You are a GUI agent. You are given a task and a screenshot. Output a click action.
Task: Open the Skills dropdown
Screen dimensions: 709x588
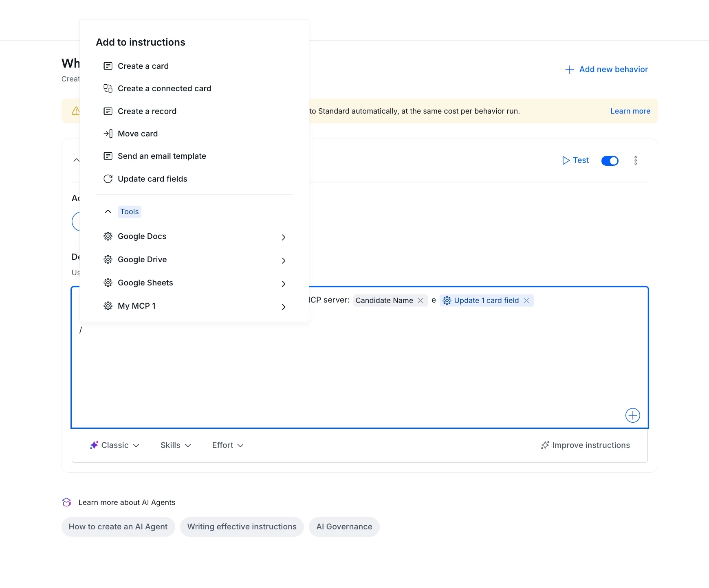176,445
